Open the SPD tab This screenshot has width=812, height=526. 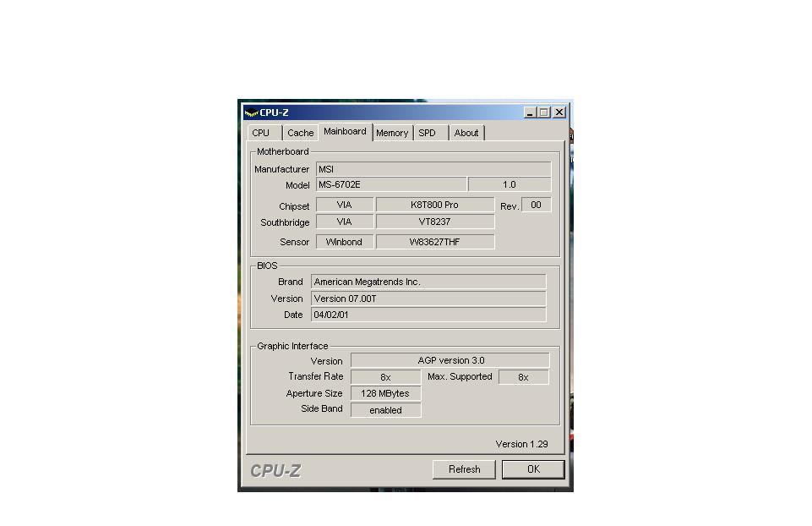[430, 133]
